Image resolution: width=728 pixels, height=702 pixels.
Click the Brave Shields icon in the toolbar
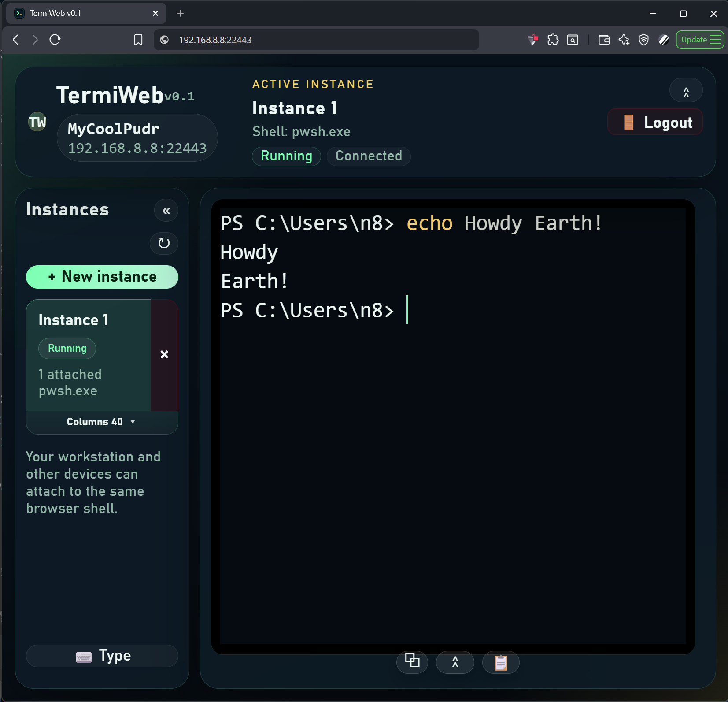tap(643, 40)
